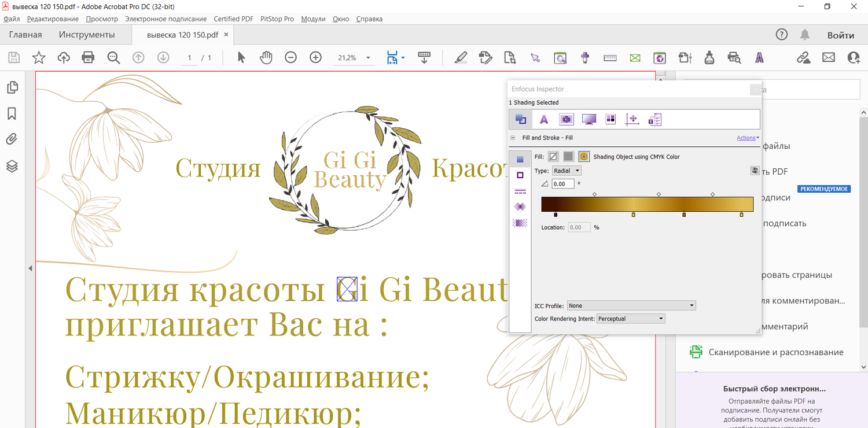868x428 pixels.
Task: Select the Hand pan tool
Action: (x=266, y=57)
